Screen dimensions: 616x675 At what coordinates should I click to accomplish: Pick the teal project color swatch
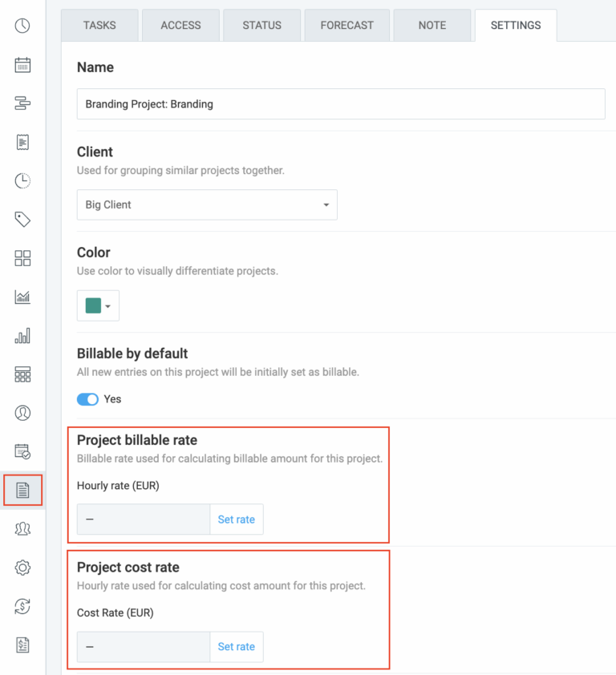pyautogui.click(x=94, y=305)
